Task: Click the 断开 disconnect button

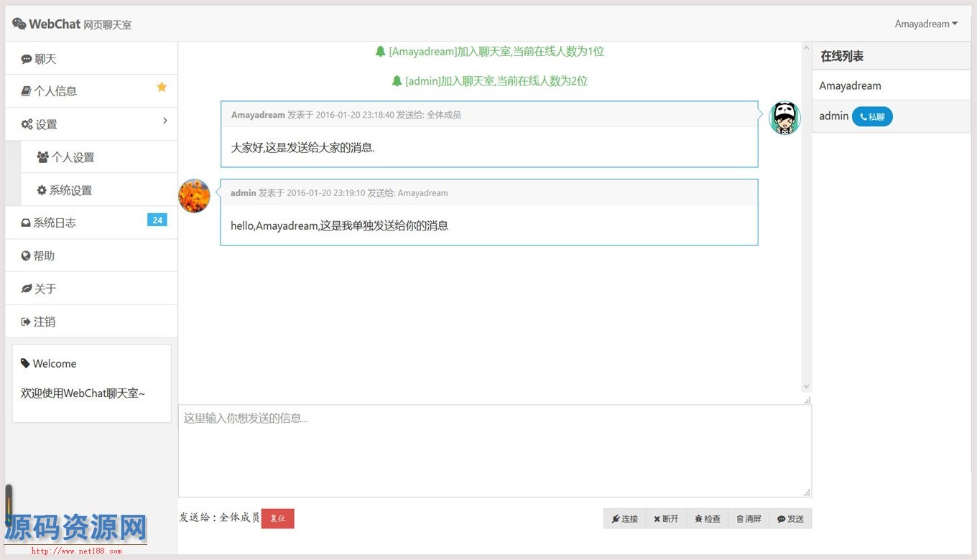Action: coord(666,518)
